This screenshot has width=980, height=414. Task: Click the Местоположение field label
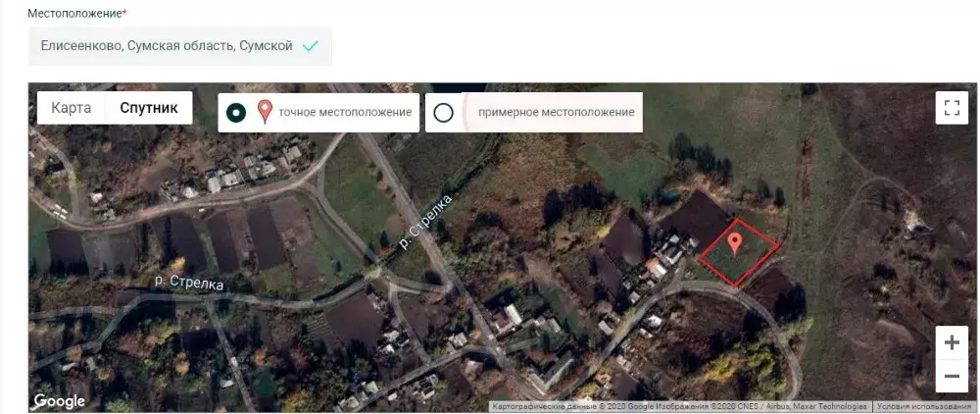77,13
